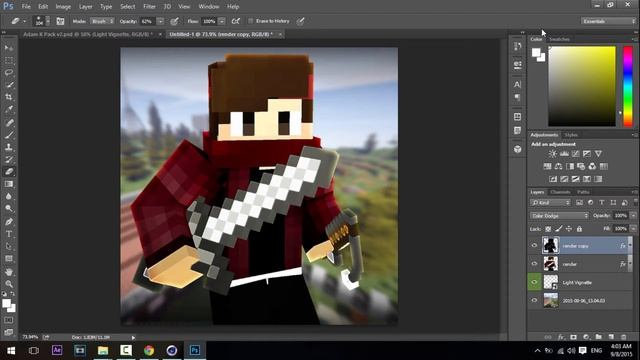Viewport: 640px width, 360px height.
Task: Open the Color Dodge blend mode dropdown
Action: [559, 216]
